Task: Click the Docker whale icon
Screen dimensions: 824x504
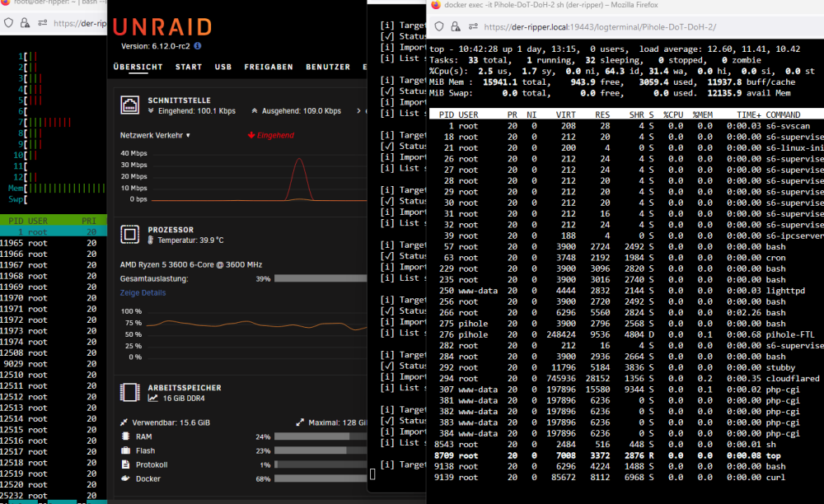Action: [x=125, y=478]
